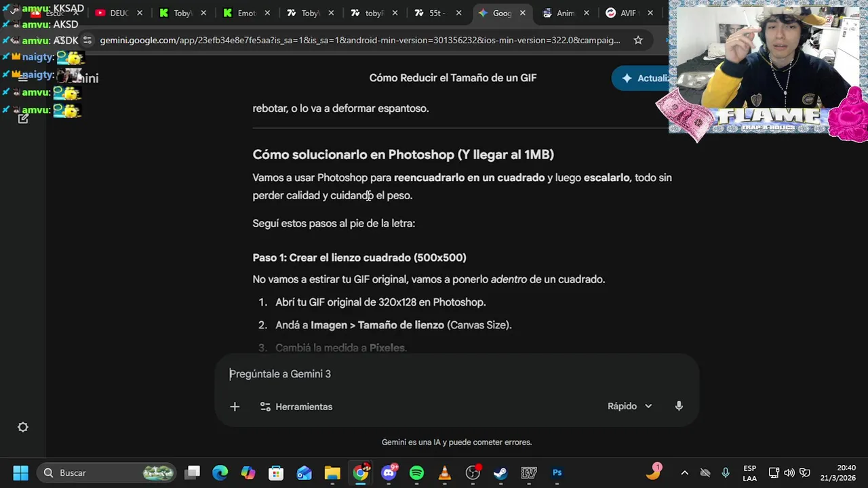The image size is (868, 488).
Task: Click microphone icon in system tray
Action: coord(726,472)
